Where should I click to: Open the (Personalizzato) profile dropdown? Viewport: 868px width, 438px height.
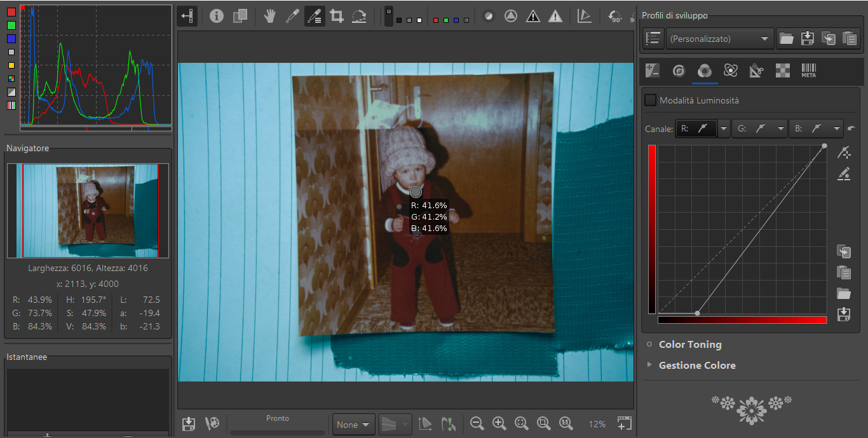(719, 39)
